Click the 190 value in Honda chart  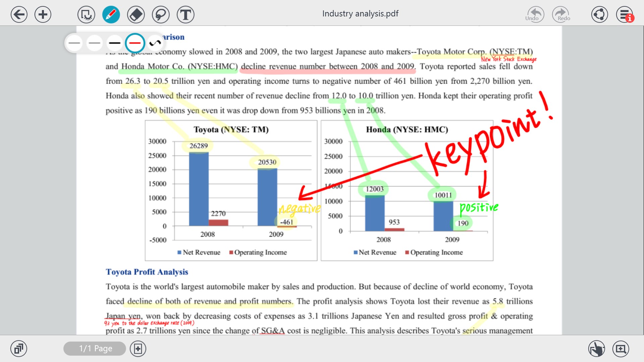[x=463, y=223]
